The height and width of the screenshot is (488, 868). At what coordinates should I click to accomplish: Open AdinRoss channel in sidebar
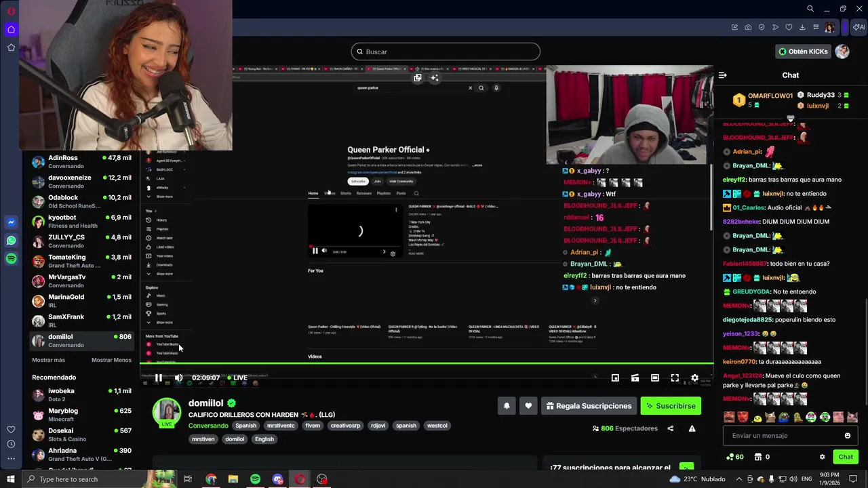81,162
